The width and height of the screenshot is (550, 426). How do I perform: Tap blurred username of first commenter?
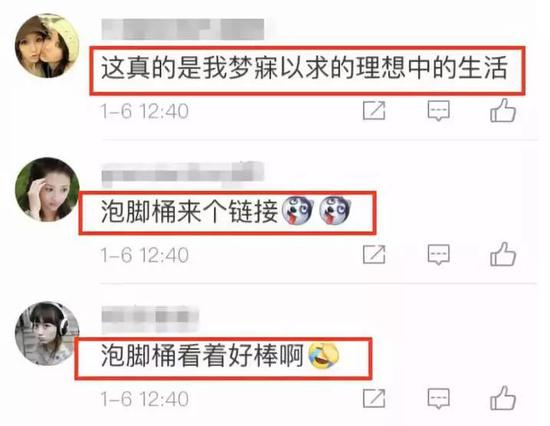[x=183, y=29]
